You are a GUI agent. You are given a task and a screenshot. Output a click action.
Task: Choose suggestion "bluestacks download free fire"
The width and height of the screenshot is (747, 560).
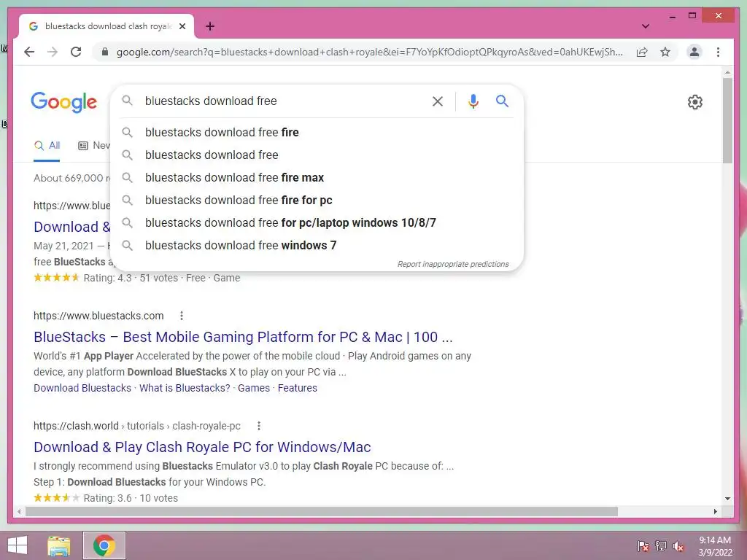(317, 133)
